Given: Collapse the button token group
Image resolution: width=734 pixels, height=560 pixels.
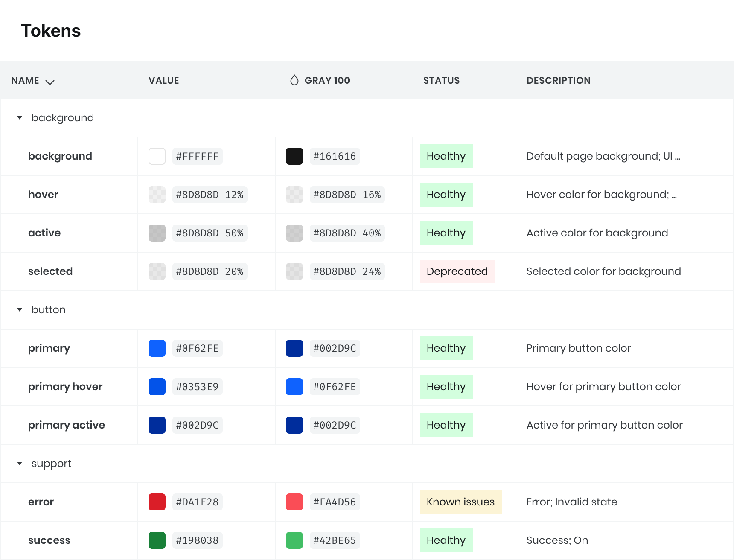Looking at the screenshot, I should pyautogui.click(x=19, y=309).
